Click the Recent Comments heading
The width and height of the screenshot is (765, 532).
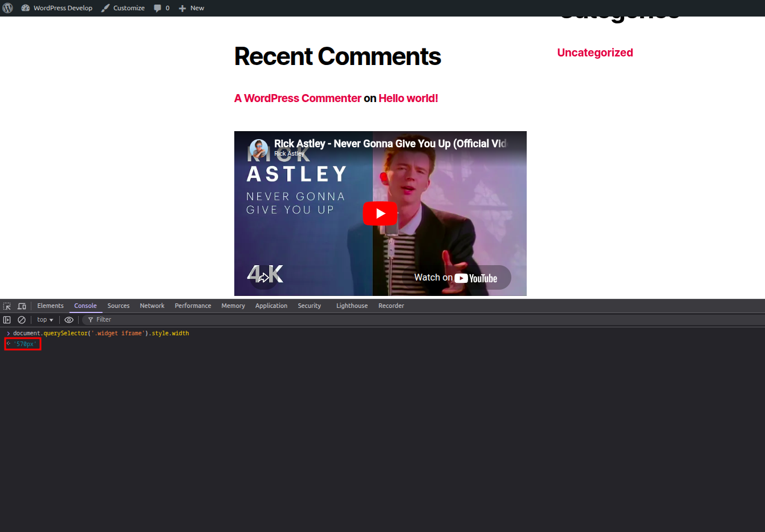337,56
